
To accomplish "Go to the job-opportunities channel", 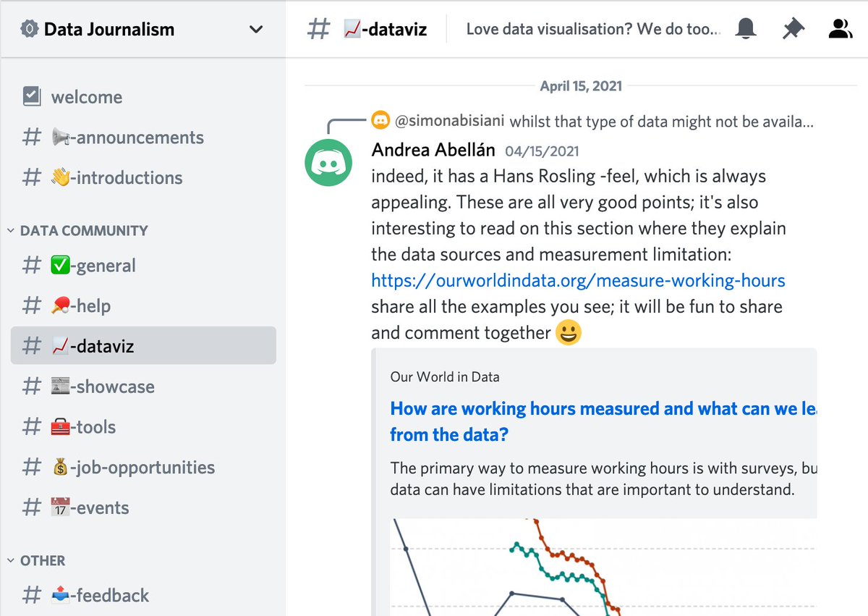I will 132,468.
